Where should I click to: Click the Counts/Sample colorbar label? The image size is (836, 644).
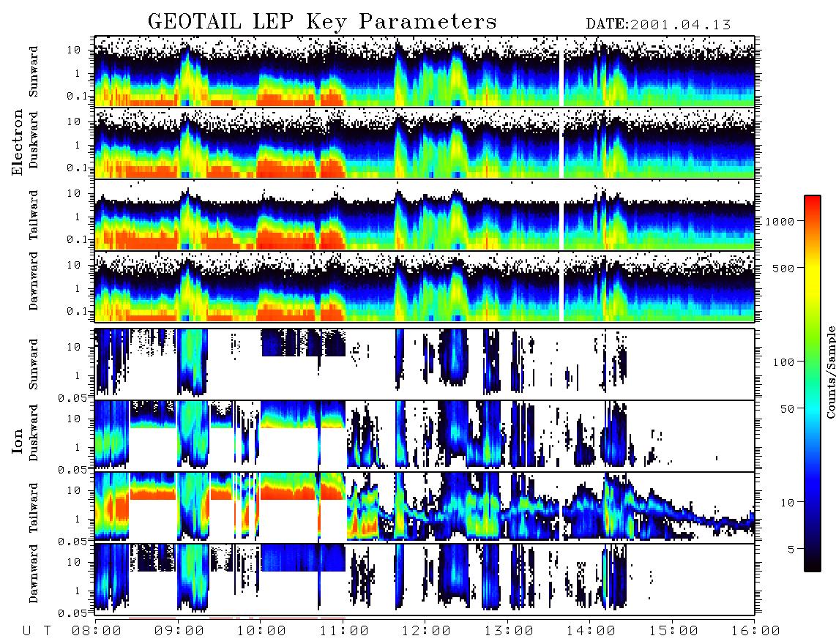pos(830,372)
